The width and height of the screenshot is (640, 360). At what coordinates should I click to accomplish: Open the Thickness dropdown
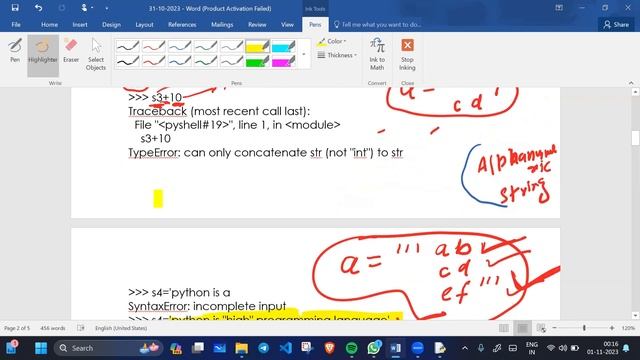click(337, 55)
